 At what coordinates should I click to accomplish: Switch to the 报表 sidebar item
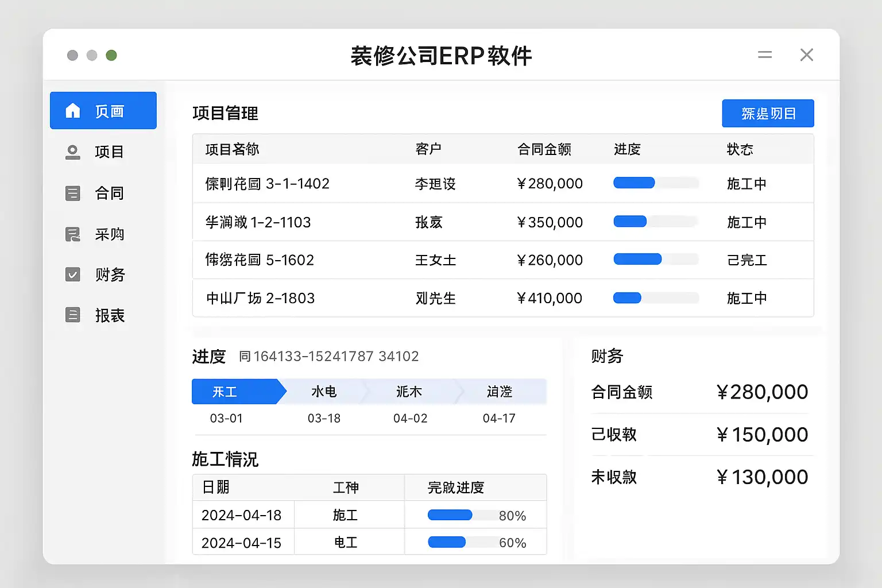click(109, 315)
